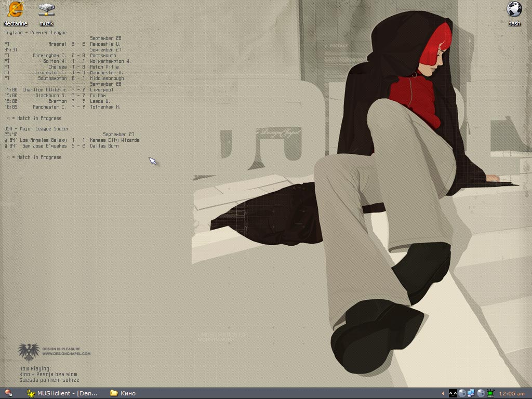This screenshot has width=532, height=399.
Task: Click the USA - Major League Soccer heading
Action: coord(36,129)
